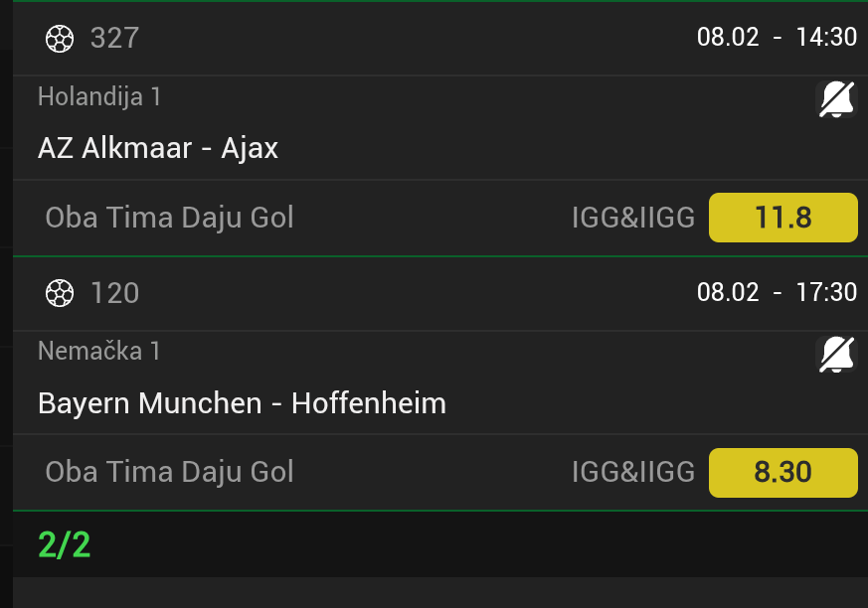Viewport: 868px width, 608px height.
Task: Toggle notification bell for AZ Alkmaar - Ajax
Action: [x=836, y=99]
